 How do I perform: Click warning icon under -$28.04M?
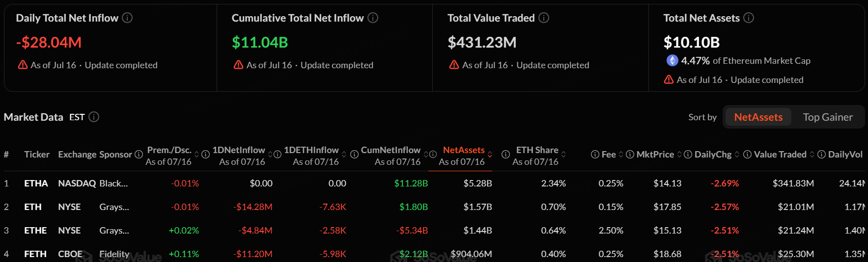23,65
